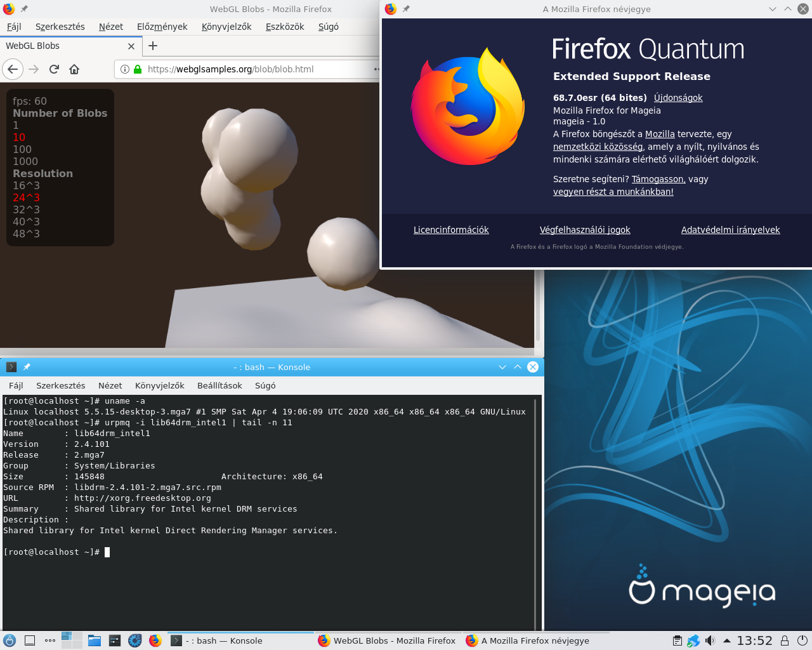The height and width of the screenshot is (650, 812).
Task: Click show desktop icon in taskbar
Action: pyautogui.click(x=30, y=640)
